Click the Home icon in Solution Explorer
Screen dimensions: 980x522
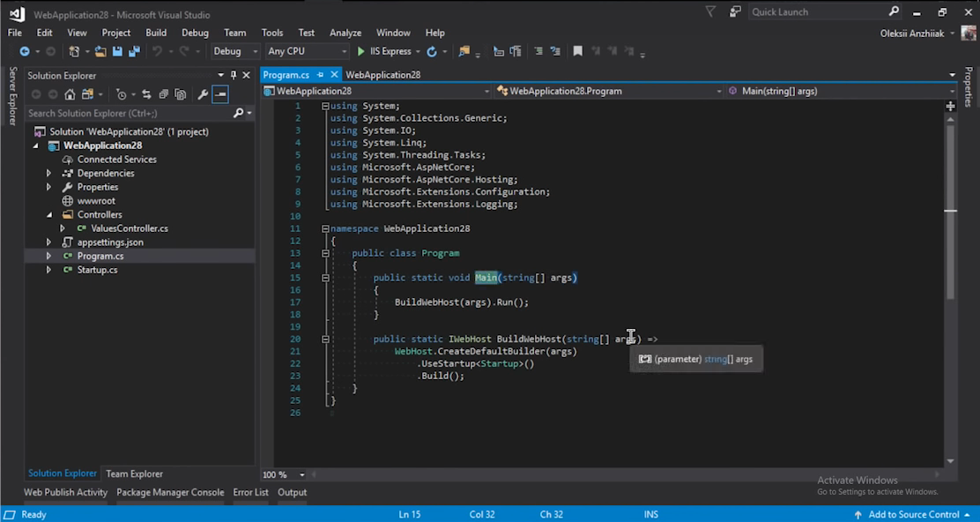click(x=70, y=94)
